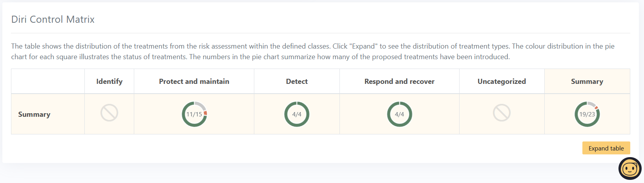644x183 pixels.
Task: Click the empty icon under Identify
Action: (x=109, y=113)
